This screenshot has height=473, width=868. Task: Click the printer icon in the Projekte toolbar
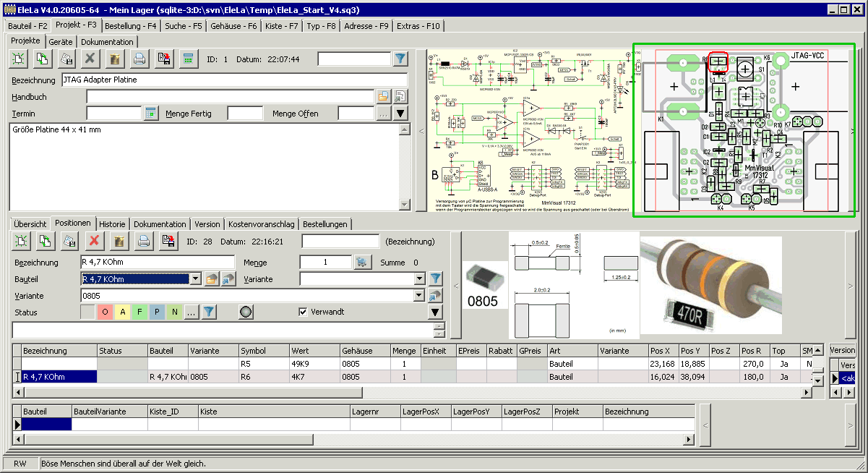point(139,59)
